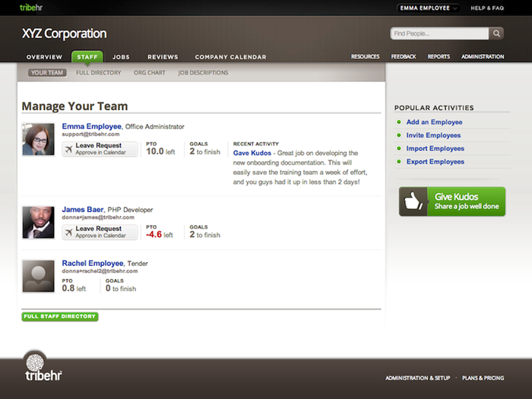Focus the Find People search field
This screenshot has height=399, width=532.
tap(440, 33)
